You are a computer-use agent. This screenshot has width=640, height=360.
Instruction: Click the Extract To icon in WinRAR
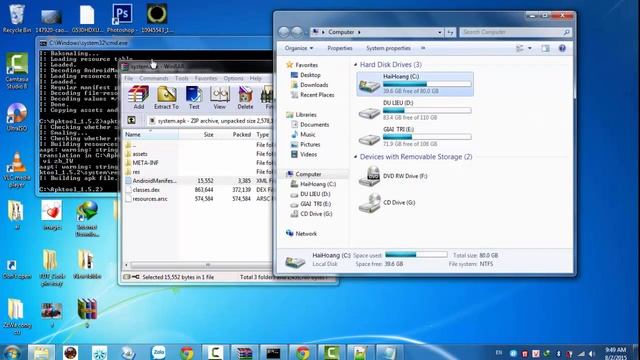pos(166,98)
